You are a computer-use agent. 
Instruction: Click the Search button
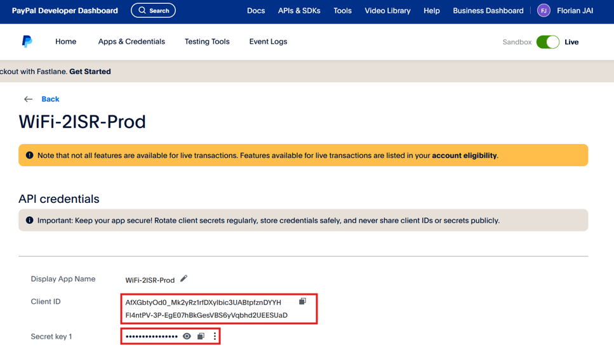pos(153,11)
